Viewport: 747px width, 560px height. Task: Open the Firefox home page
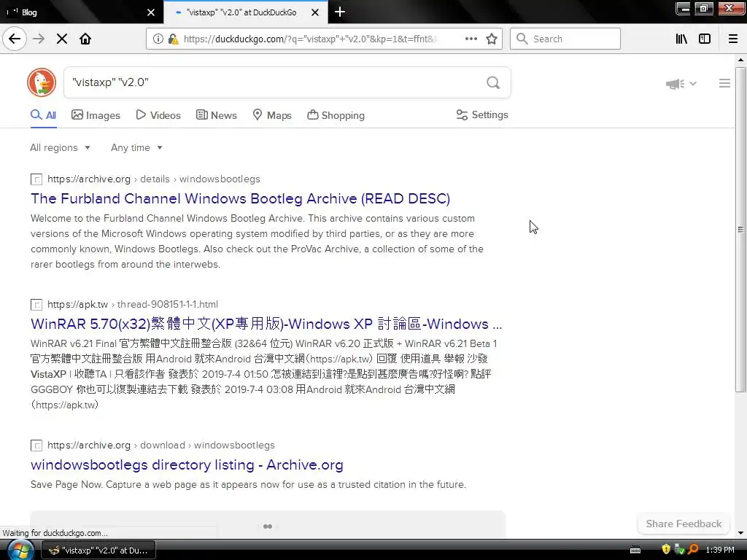(x=85, y=39)
